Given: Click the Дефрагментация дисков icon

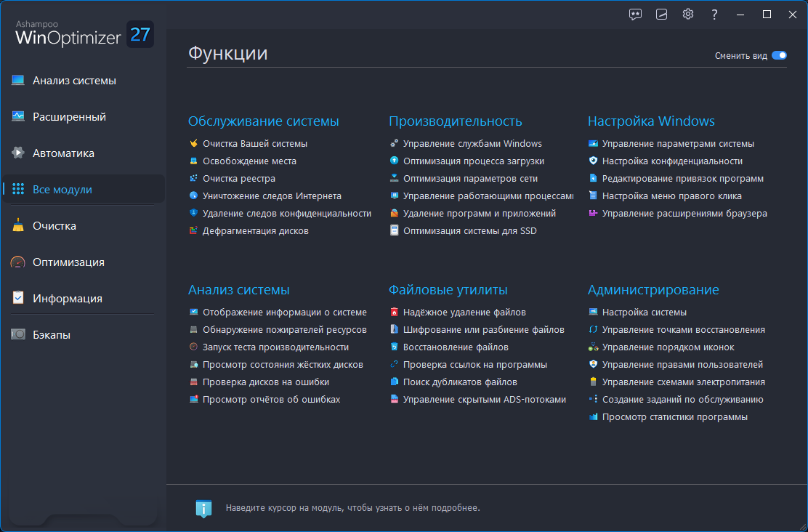Looking at the screenshot, I should [193, 230].
